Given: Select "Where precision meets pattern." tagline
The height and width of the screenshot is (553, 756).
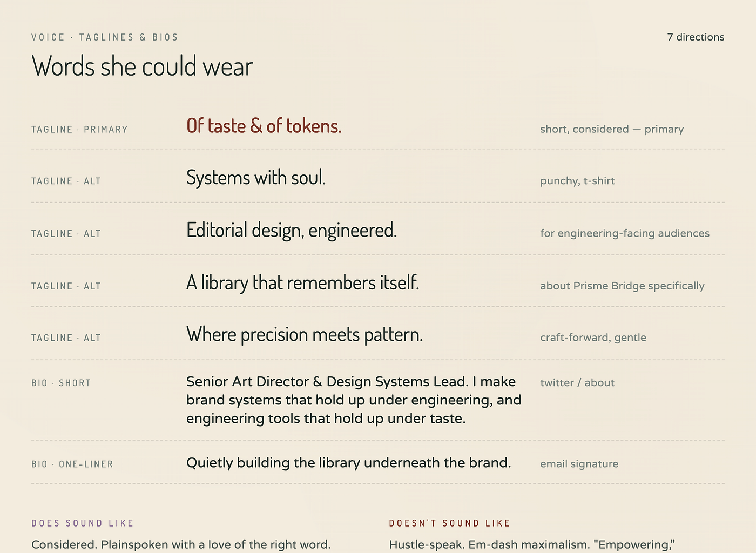Looking at the screenshot, I should point(305,335).
